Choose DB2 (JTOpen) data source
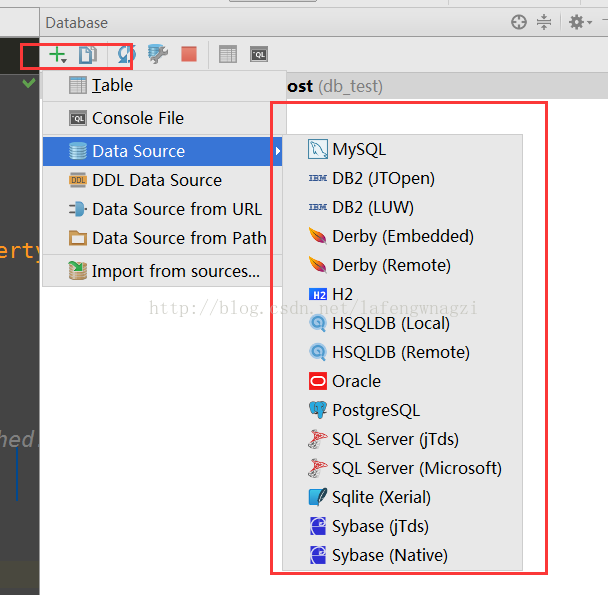 402,178
